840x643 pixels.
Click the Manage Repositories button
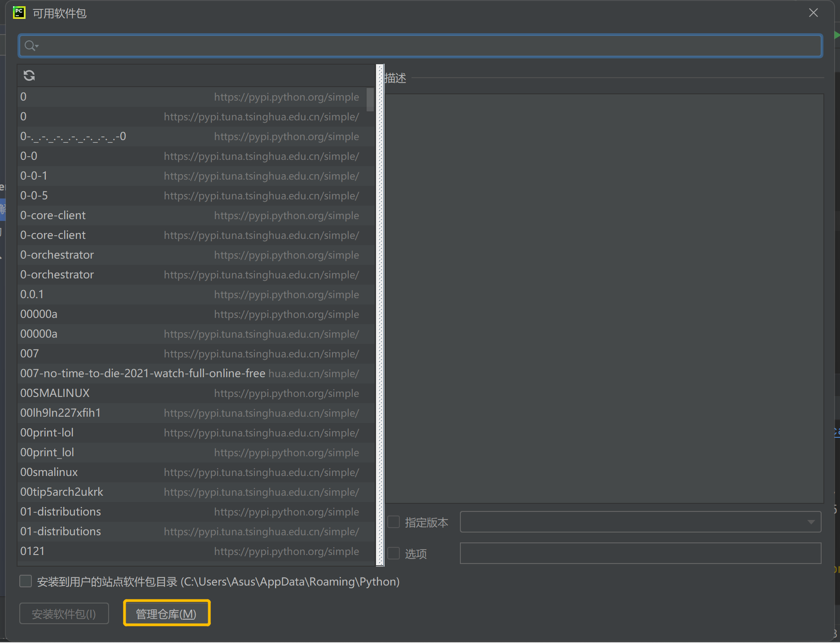coord(166,613)
